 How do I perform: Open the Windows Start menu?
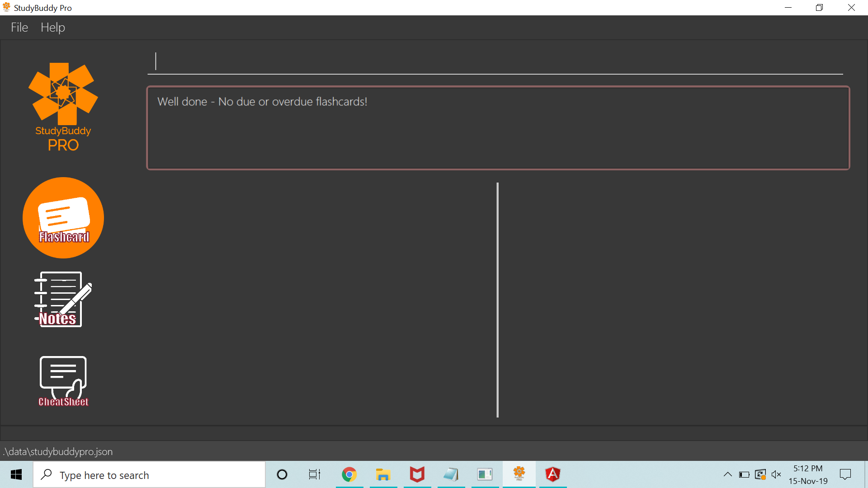pos(16,474)
